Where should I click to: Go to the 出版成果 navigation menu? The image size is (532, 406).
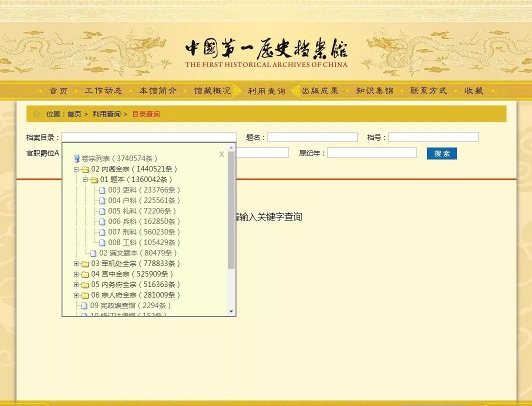320,91
